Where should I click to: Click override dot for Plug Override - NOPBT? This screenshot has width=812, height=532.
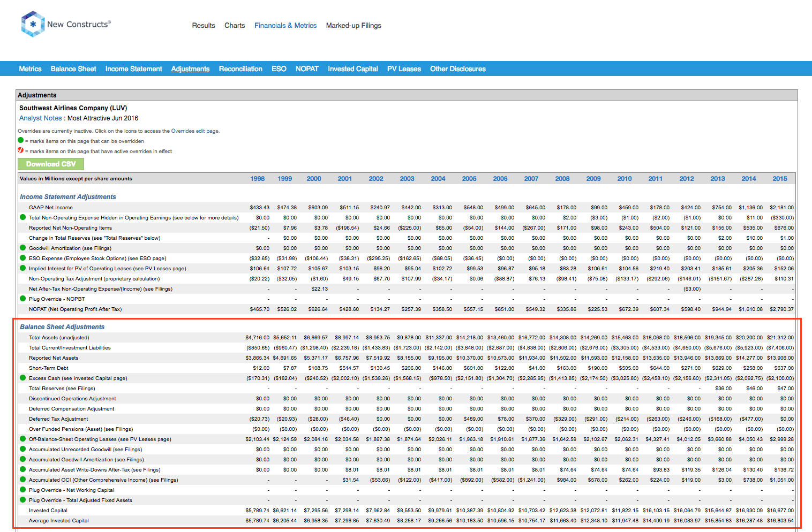click(x=22, y=299)
